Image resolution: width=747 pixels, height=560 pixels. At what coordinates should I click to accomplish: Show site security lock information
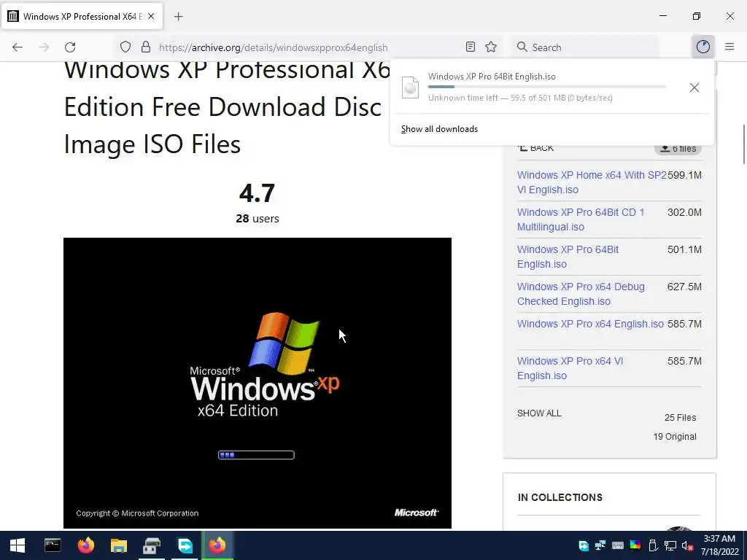[146, 47]
